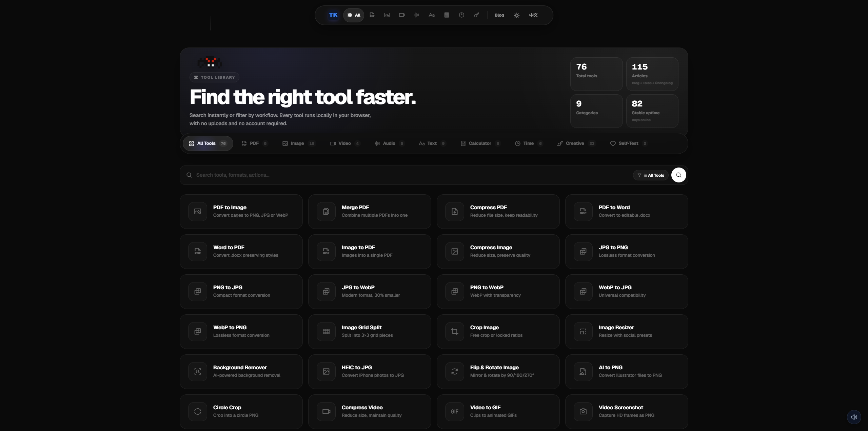Open the PNG to WebP tool title

point(487,288)
